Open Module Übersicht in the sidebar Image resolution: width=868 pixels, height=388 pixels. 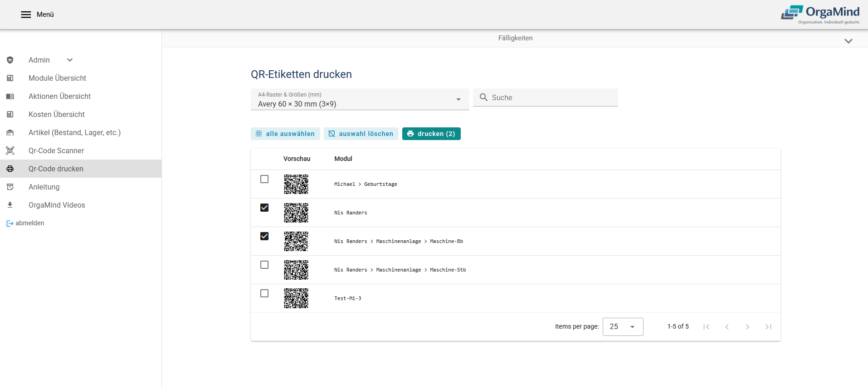point(57,78)
